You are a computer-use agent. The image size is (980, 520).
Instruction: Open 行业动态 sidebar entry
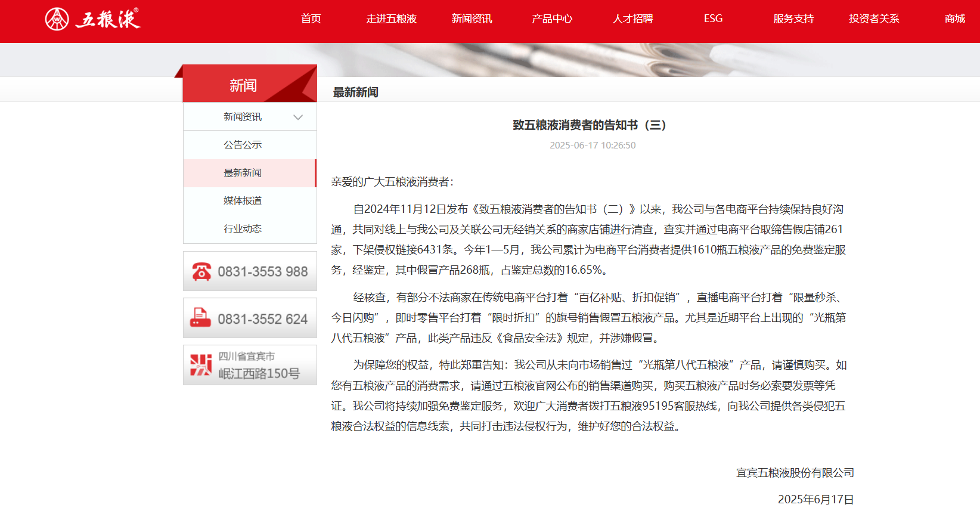[243, 229]
